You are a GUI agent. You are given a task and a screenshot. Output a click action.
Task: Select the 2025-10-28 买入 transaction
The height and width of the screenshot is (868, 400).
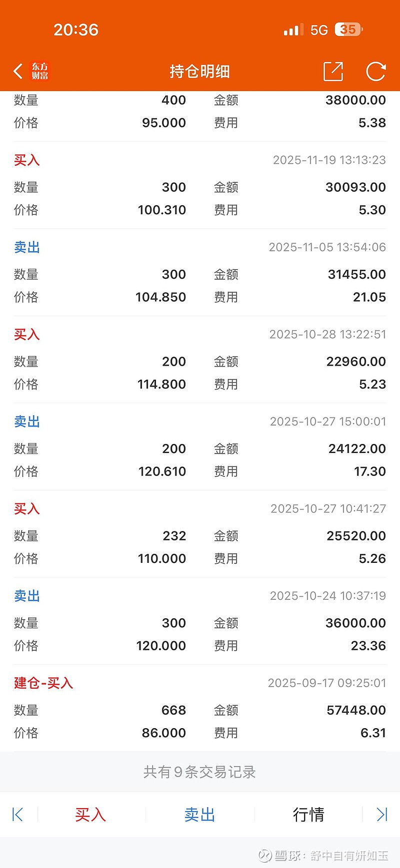27,335
